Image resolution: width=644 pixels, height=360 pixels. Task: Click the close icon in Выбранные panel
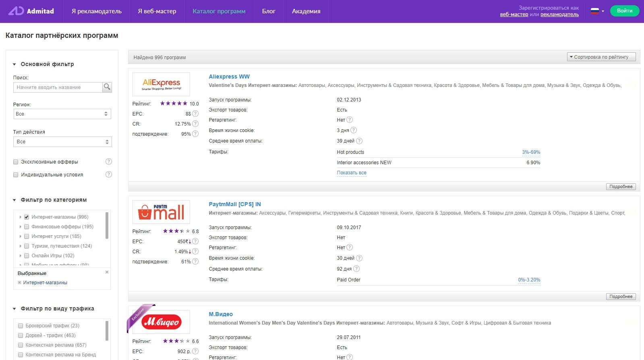107,272
